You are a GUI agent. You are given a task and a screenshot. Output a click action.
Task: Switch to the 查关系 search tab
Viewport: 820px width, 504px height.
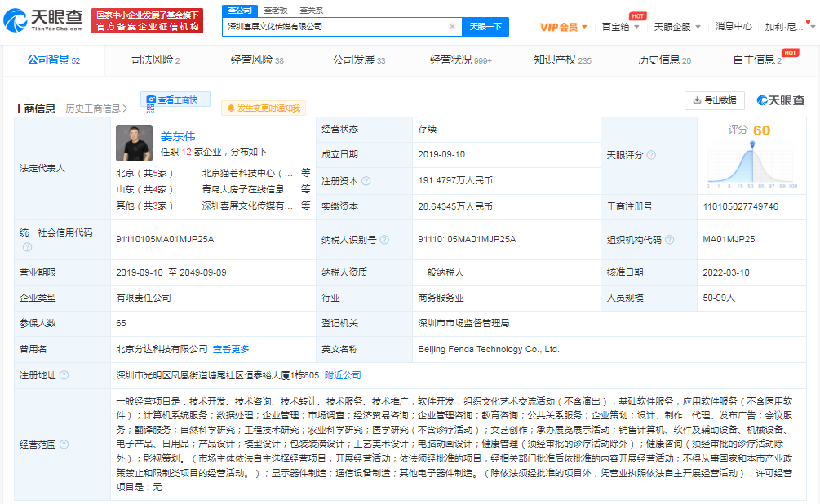tap(312, 10)
